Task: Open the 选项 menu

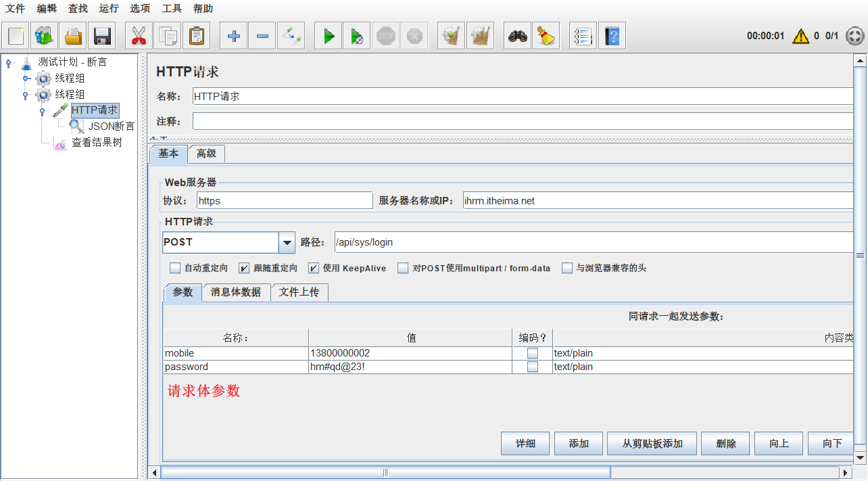Action: point(140,9)
